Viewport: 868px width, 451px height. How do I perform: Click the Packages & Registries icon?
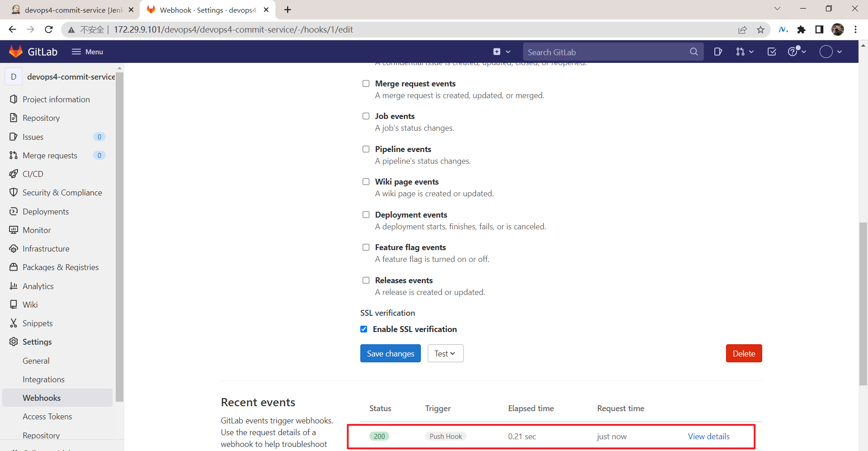[x=14, y=267]
